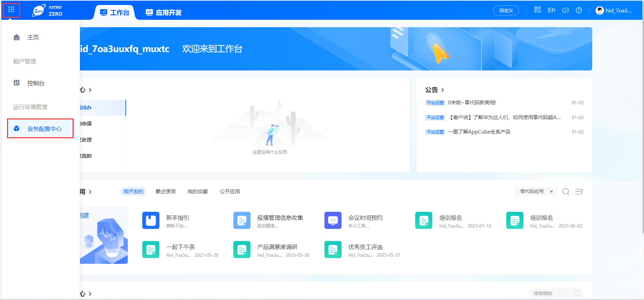Click the 产品满意度调研 app icon
The height and width of the screenshot is (300, 644).
(x=242, y=249)
